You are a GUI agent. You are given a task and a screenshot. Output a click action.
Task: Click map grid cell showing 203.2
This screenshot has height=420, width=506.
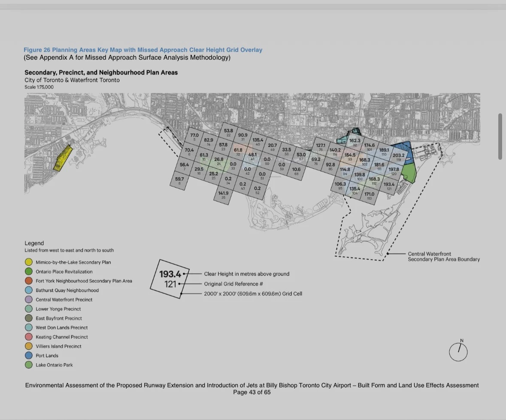point(398,157)
